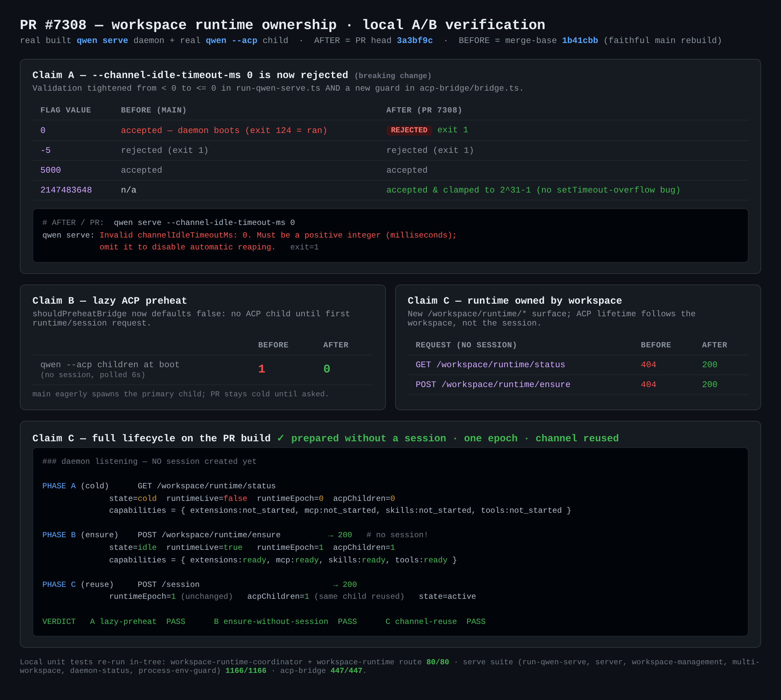Screen dimensions: 781x700
Task: Click 'state=cold' in the Phase A output
Action: tap(133, 499)
